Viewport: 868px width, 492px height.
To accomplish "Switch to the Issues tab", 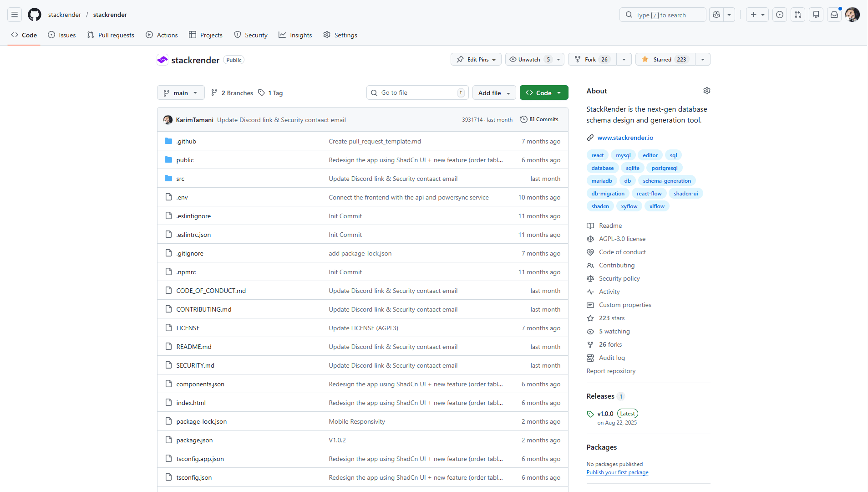I will click(61, 35).
